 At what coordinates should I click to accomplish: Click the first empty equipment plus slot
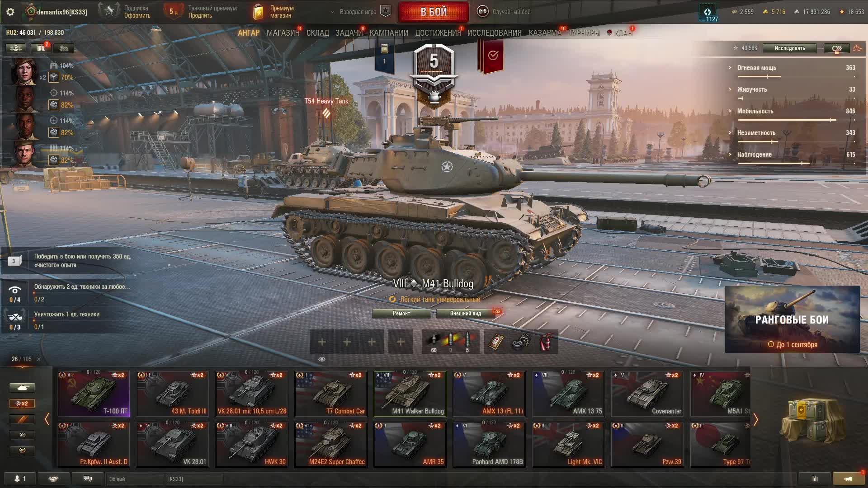[322, 342]
